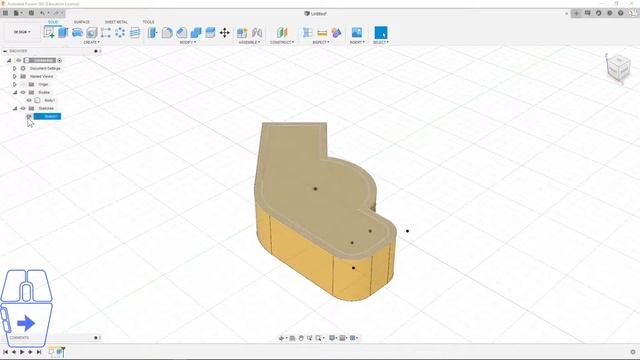Click the ViewCube
This screenshot has width=640, height=360.
click(618, 68)
